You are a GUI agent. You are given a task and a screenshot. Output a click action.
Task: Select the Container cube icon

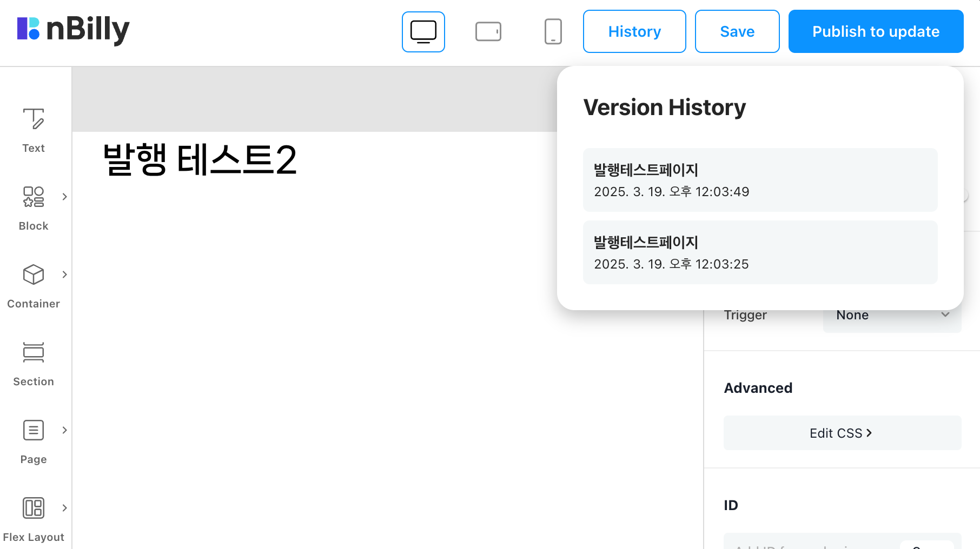coord(34,274)
